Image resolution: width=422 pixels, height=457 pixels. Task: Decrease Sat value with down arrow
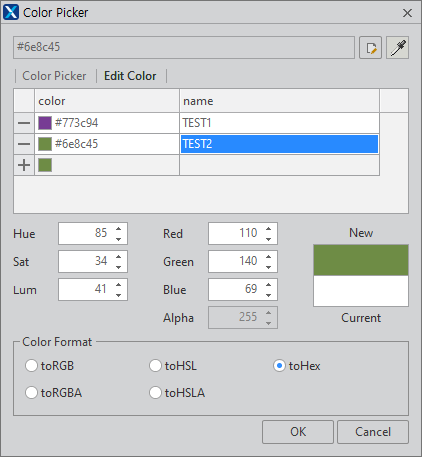[119, 267]
